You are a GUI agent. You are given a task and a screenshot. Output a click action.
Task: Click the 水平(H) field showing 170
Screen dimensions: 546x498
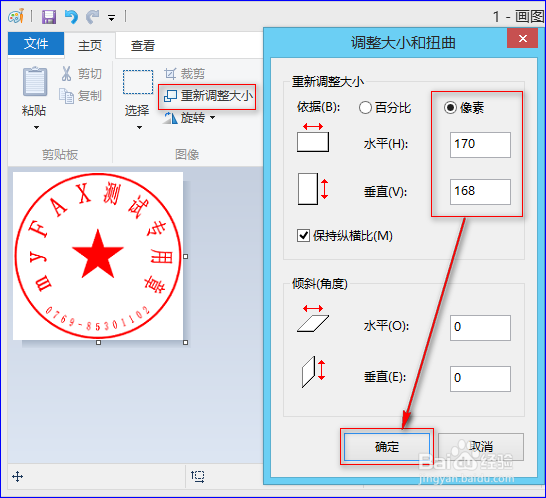(480, 145)
